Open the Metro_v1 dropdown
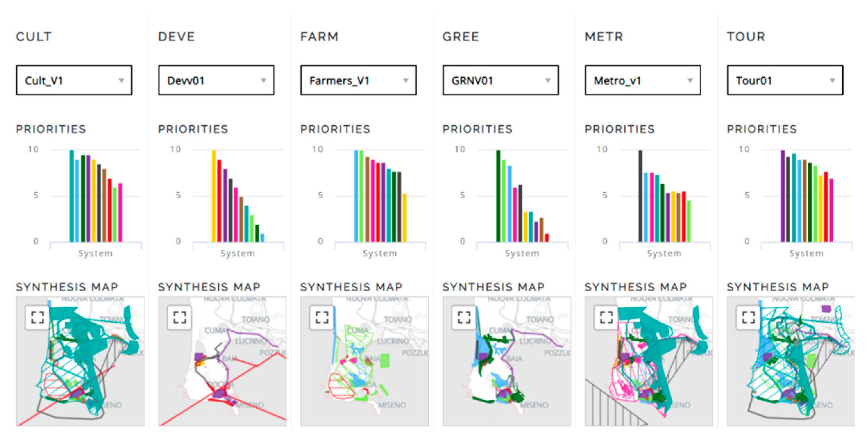Viewport: 868px width, 441px height. (x=643, y=80)
